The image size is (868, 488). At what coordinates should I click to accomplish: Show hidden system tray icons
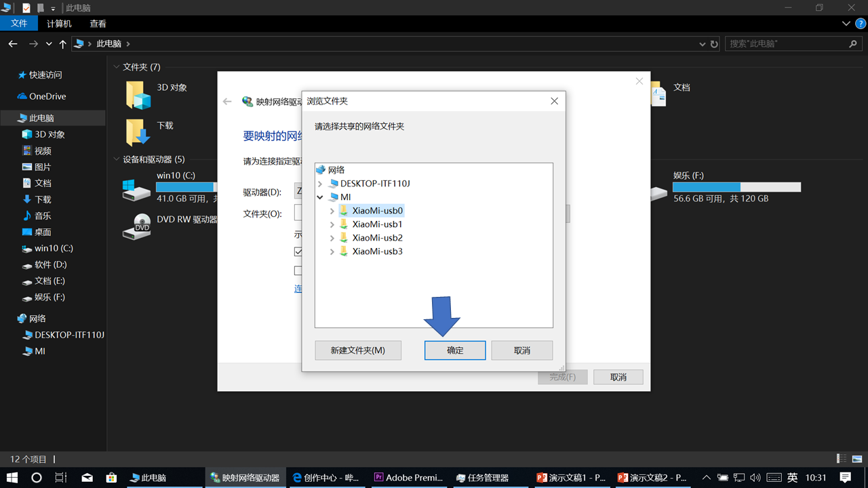[706, 478]
